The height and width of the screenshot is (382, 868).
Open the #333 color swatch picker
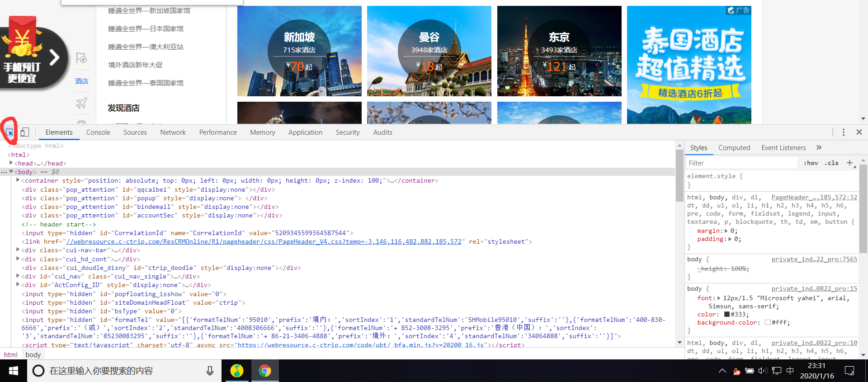click(x=727, y=314)
